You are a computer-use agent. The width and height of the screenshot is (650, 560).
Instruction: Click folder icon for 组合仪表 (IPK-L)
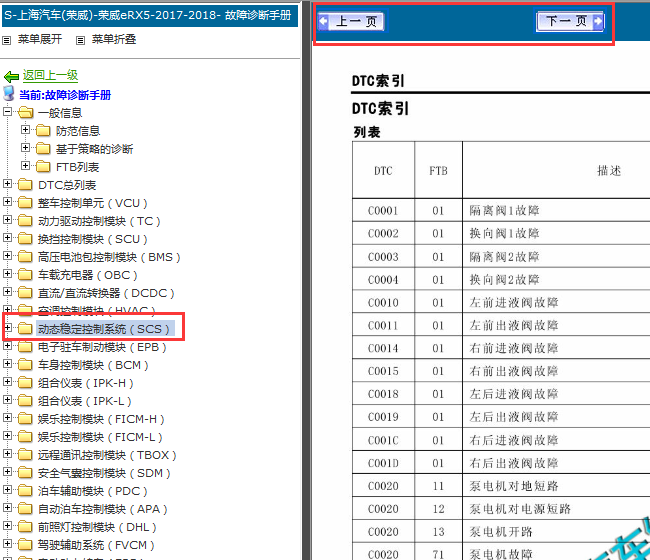point(25,401)
